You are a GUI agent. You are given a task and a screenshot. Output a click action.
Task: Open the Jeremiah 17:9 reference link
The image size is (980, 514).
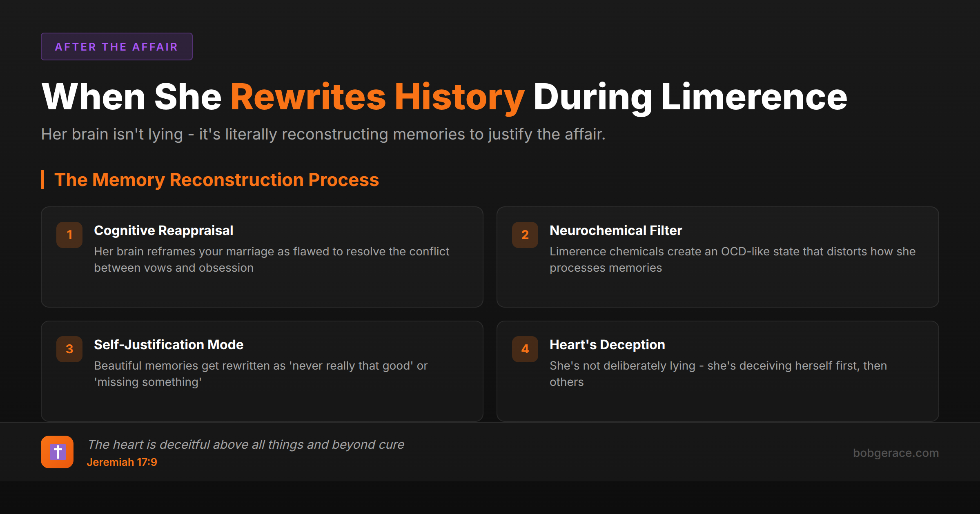click(x=122, y=462)
